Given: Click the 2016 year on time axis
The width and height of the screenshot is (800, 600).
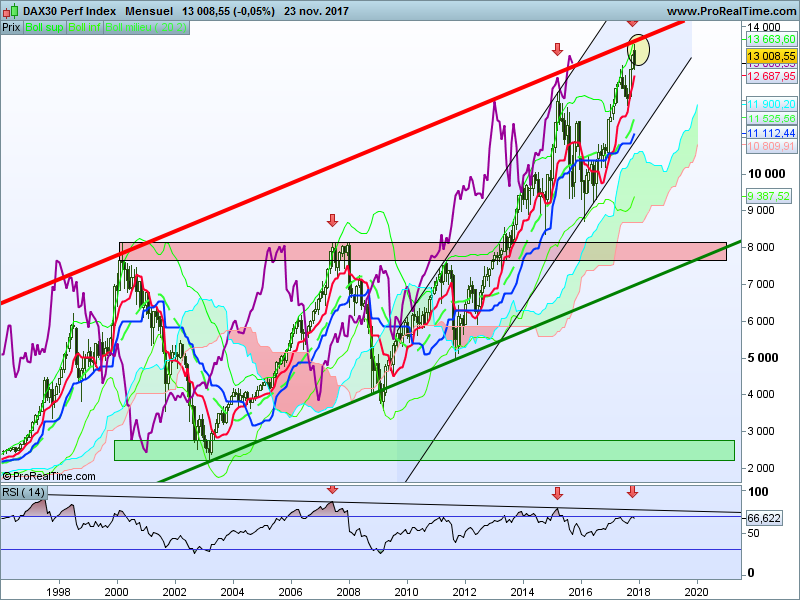Looking at the screenshot, I should 581,592.
